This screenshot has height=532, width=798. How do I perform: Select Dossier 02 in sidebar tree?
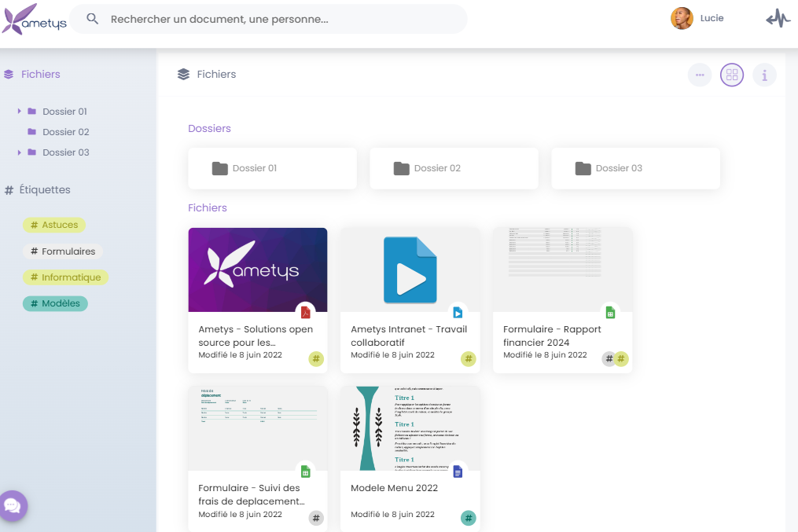(66, 132)
